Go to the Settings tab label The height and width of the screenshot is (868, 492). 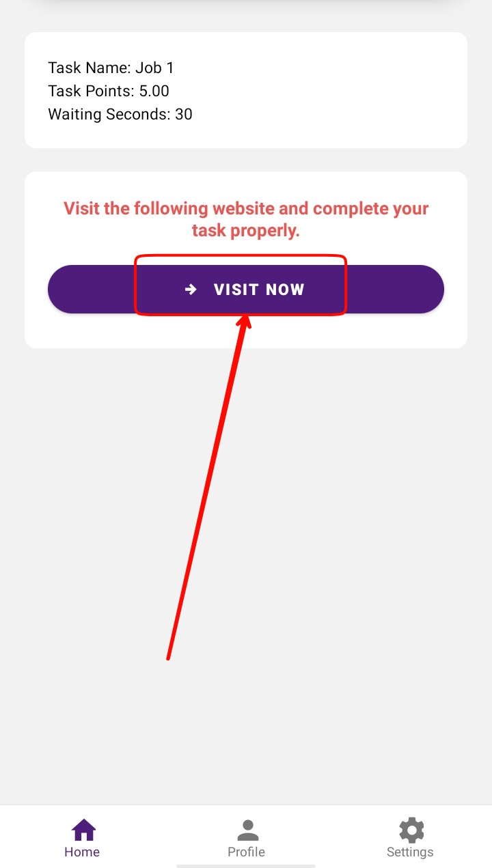(x=410, y=852)
